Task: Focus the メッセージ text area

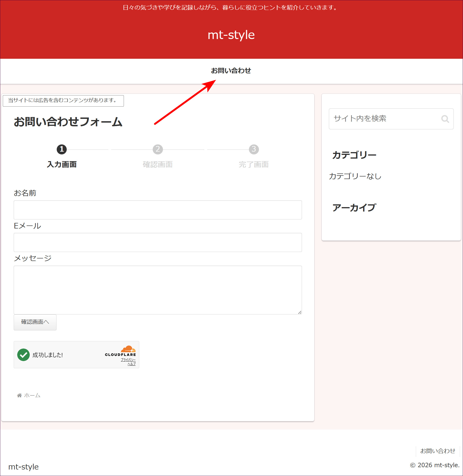Action: [x=158, y=290]
